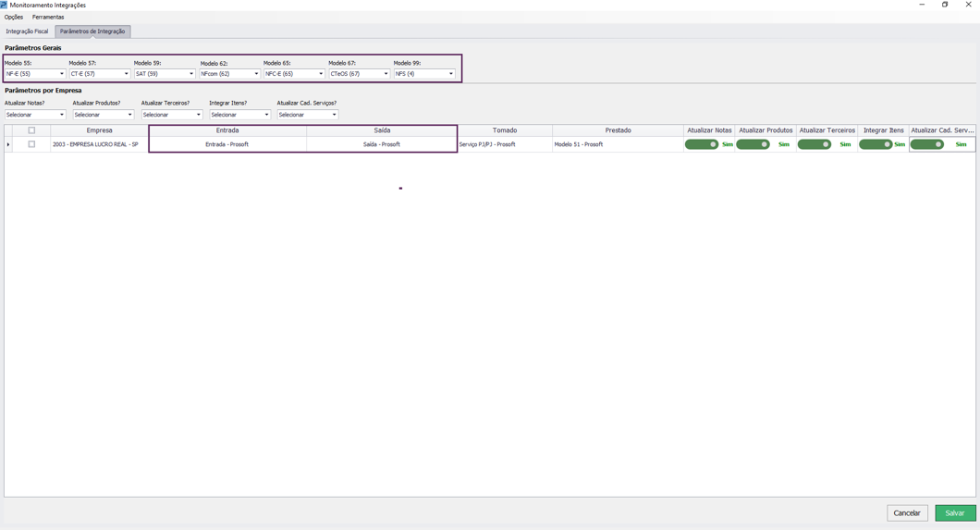Viewport: 980px width, 530px height.
Task: Toggle Atualizar Produtos switch in row
Action: coord(753,144)
